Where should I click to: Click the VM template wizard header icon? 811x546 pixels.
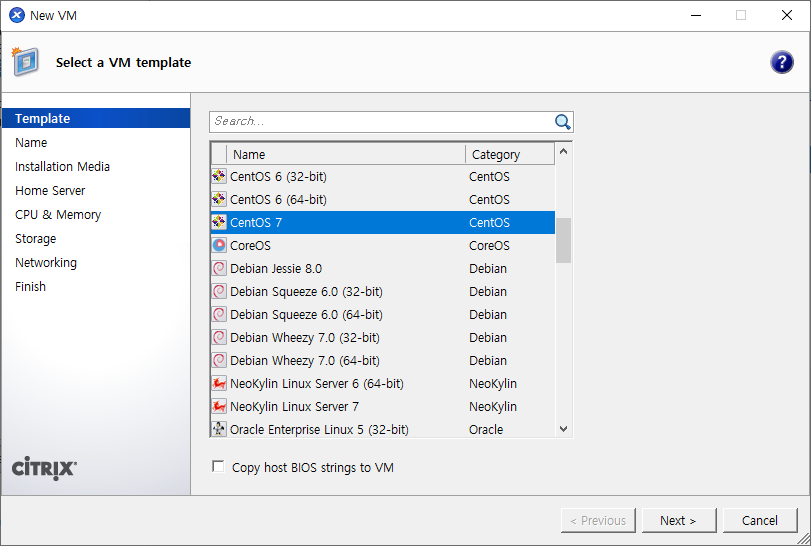click(x=25, y=62)
